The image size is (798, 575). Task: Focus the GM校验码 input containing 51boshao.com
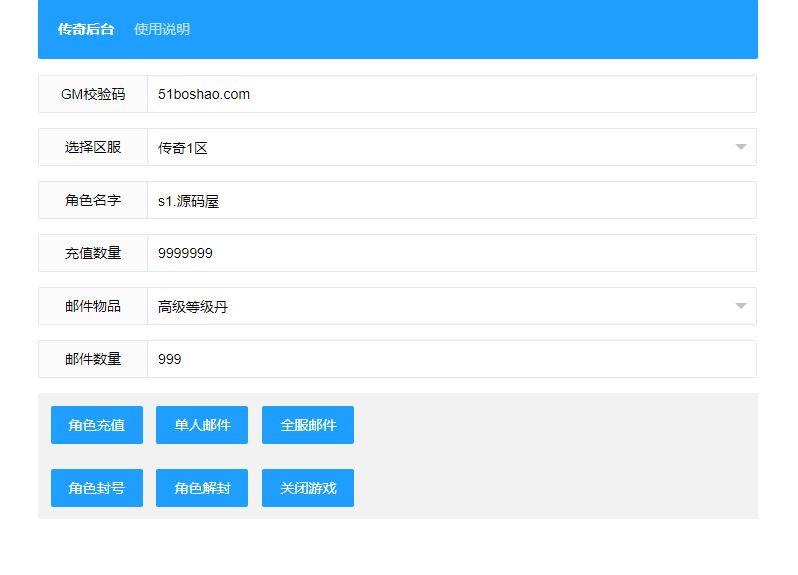[x=451, y=94]
